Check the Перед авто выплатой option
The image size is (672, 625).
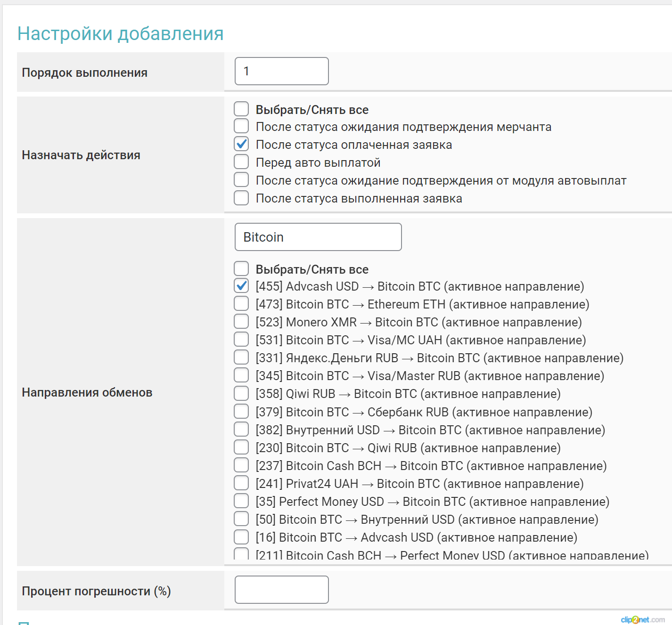pyautogui.click(x=241, y=162)
